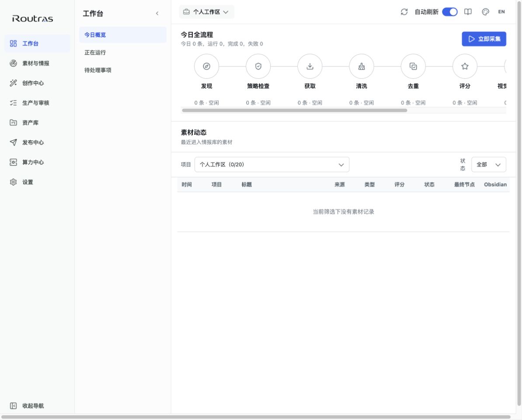Click the 工作台 grid icon in sidebar
The image size is (522, 420).
click(x=13, y=44)
